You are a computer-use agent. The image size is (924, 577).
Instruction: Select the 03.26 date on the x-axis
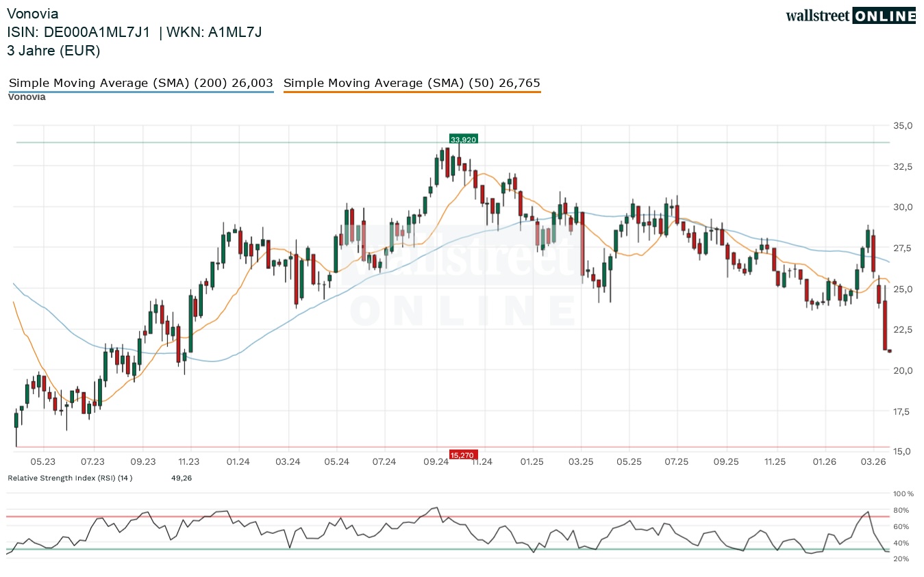pyautogui.click(x=873, y=462)
